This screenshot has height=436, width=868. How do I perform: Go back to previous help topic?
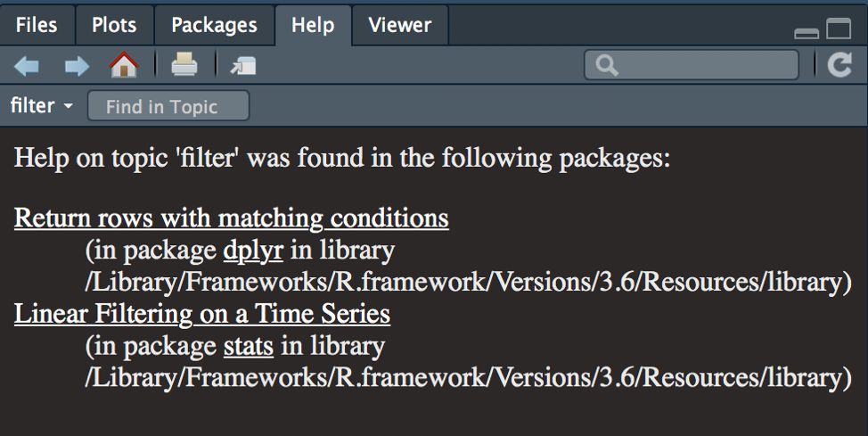point(27,65)
